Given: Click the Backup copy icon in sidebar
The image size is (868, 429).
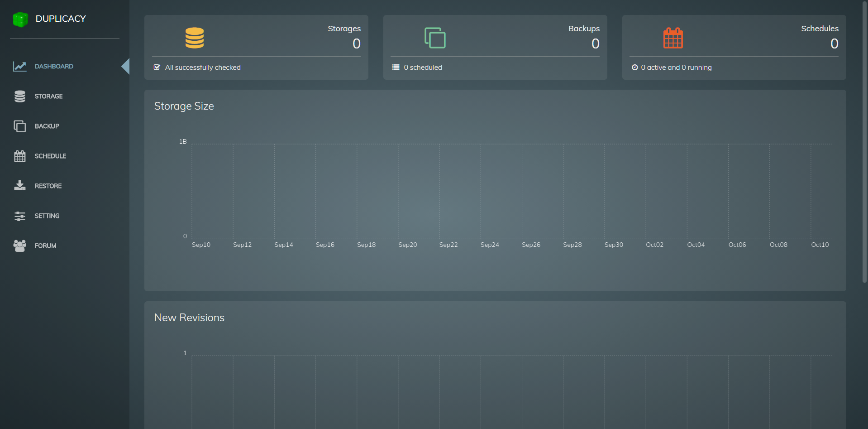Looking at the screenshot, I should tap(19, 126).
